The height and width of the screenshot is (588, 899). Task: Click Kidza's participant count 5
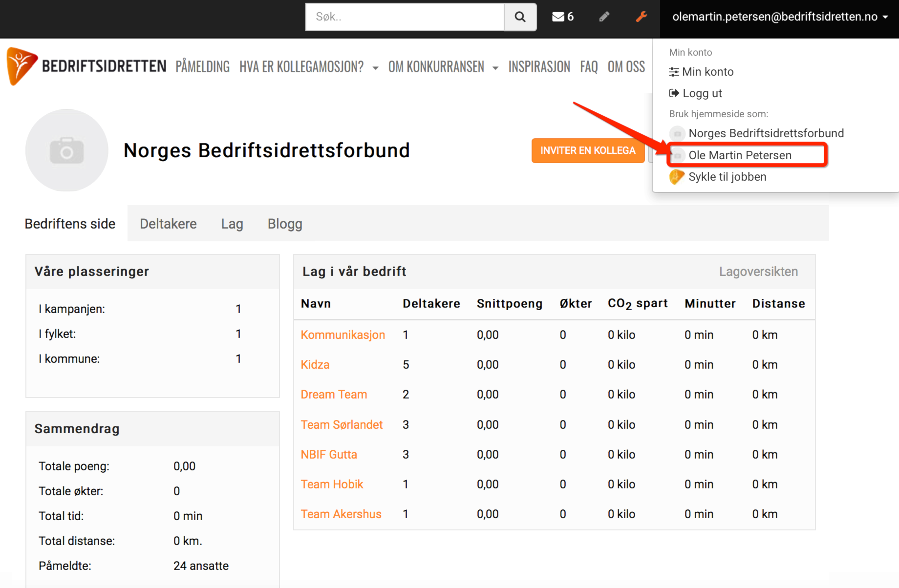point(406,365)
